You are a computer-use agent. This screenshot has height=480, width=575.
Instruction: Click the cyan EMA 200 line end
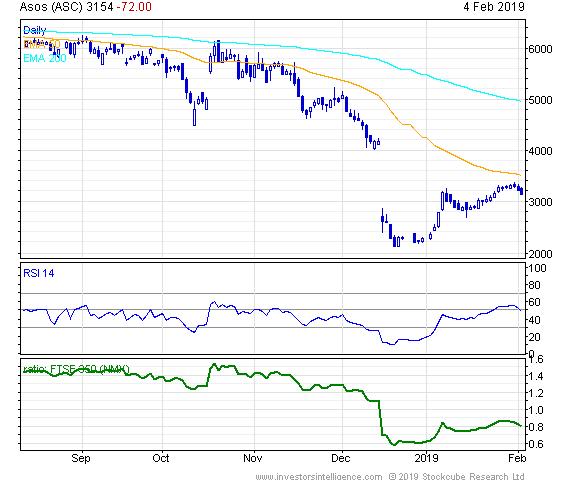[520, 101]
